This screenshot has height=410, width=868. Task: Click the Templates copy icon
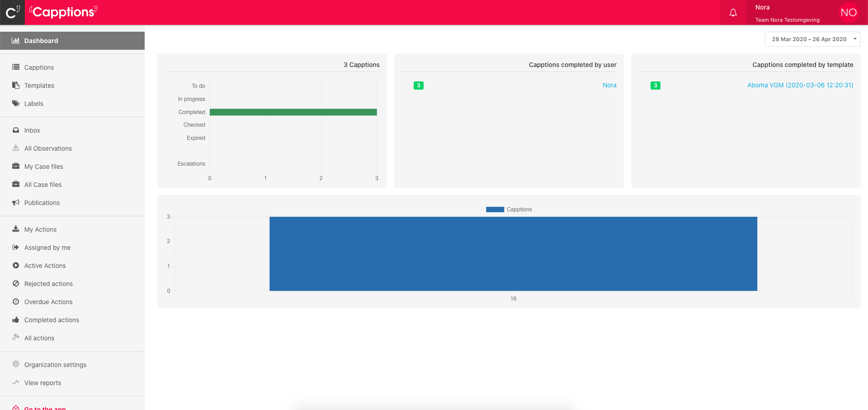[x=16, y=85]
